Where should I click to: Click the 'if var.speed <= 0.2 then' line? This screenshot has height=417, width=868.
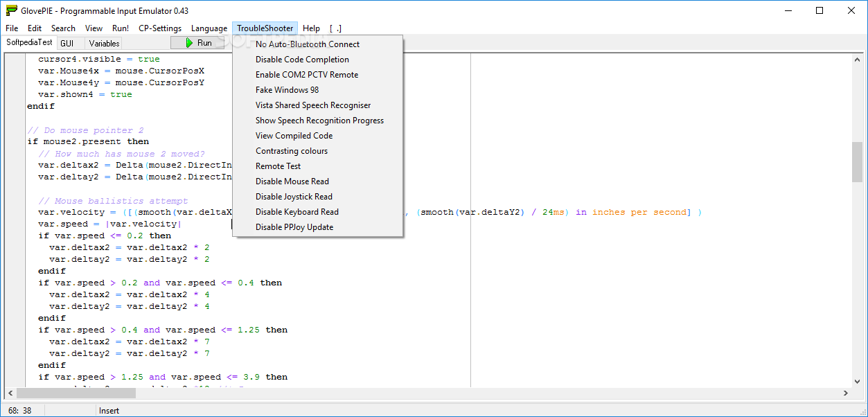point(105,236)
